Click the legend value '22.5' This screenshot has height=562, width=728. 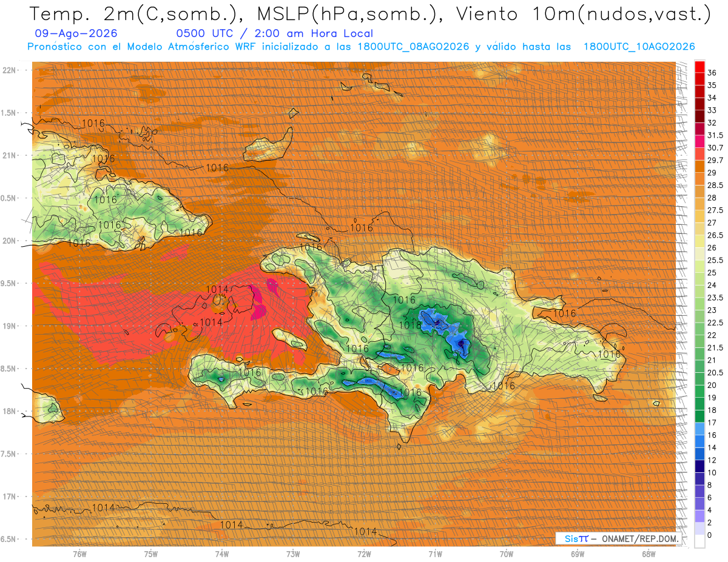[715, 323]
